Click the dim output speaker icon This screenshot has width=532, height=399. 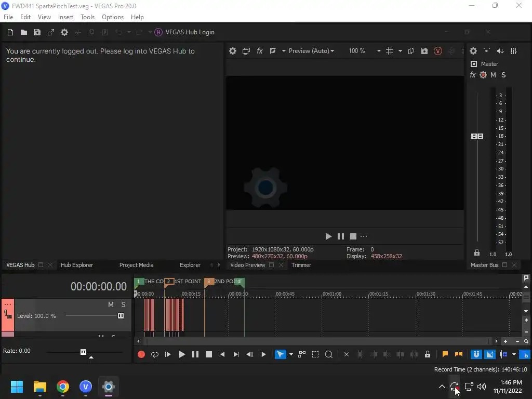tap(500, 51)
